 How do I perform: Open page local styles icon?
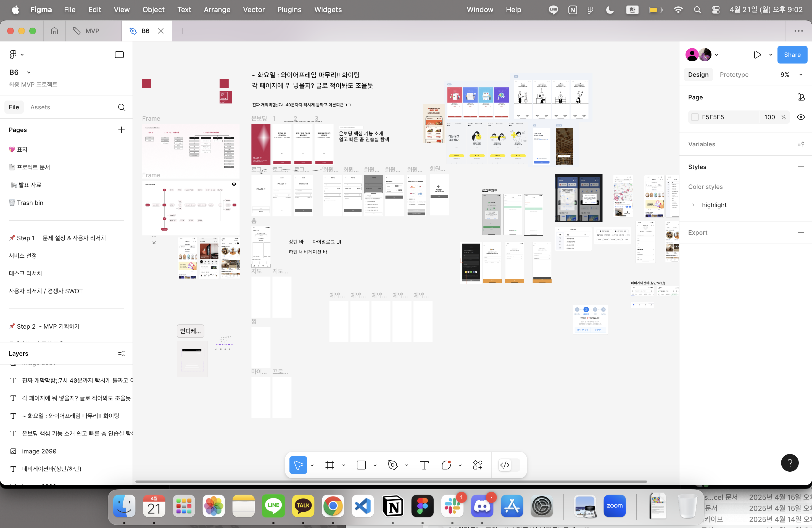pyautogui.click(x=800, y=97)
